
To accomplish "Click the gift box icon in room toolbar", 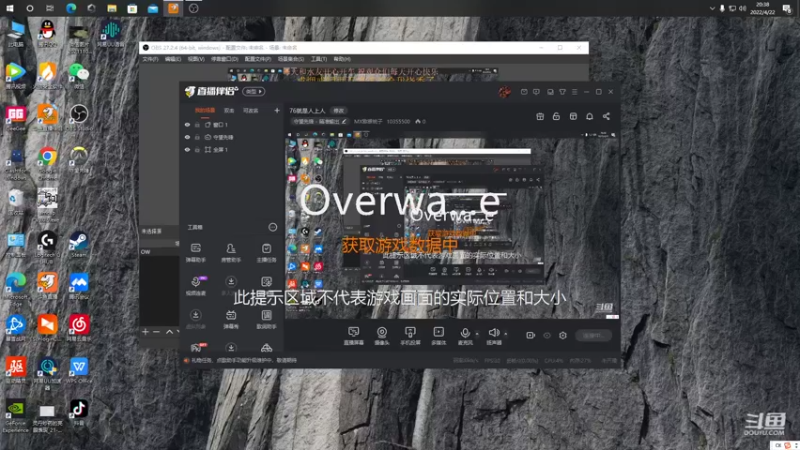I will pyautogui.click(x=540, y=116).
